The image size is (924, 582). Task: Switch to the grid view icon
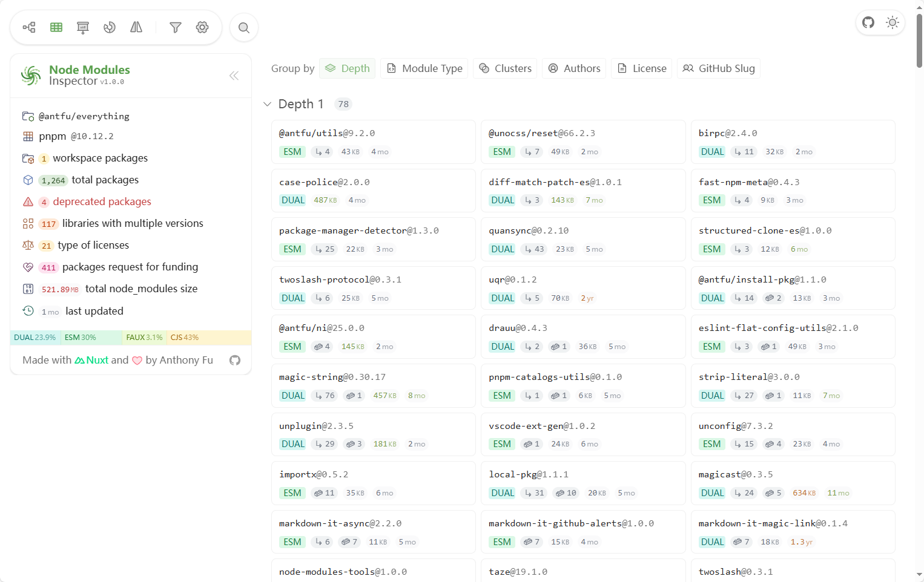click(56, 27)
